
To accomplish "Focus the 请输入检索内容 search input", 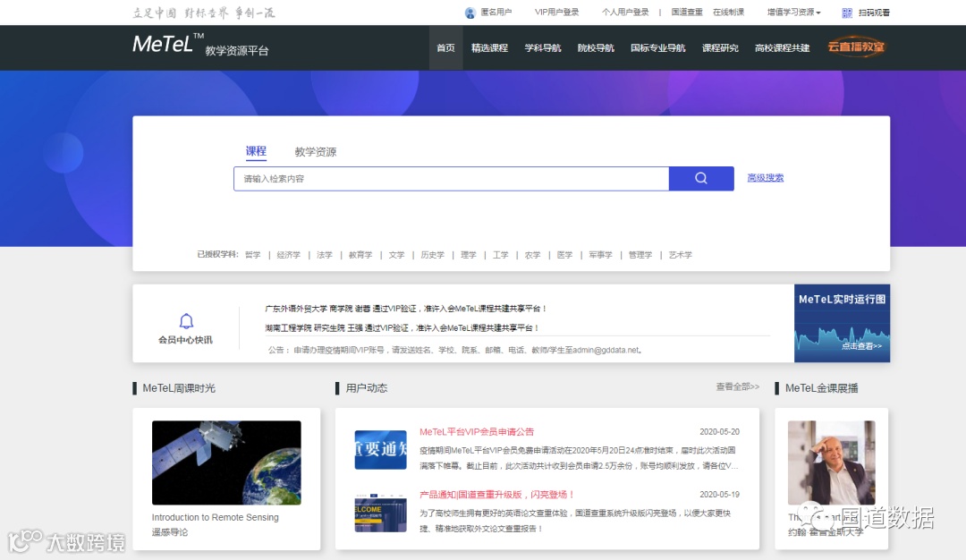I will [x=451, y=178].
